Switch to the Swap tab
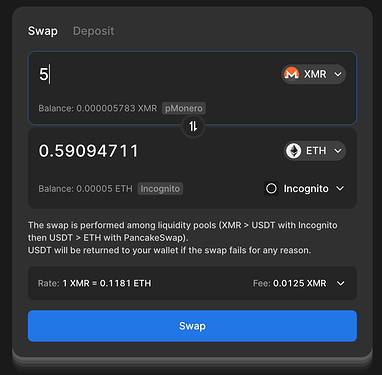The width and height of the screenshot is (382, 375). tap(43, 31)
